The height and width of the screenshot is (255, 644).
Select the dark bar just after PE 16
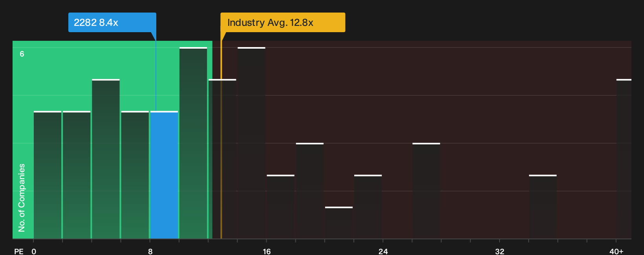coord(281,207)
